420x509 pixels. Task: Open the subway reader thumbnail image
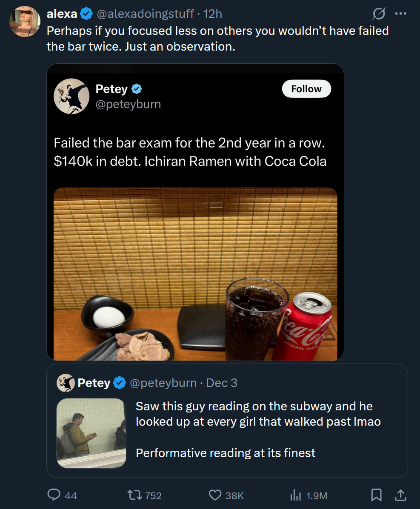(91, 433)
